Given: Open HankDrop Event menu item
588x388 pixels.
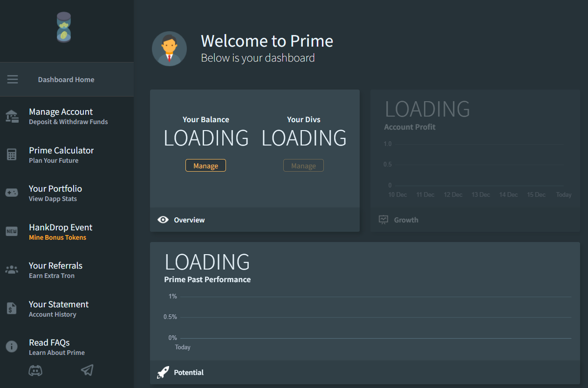Looking at the screenshot, I should tap(67, 231).
